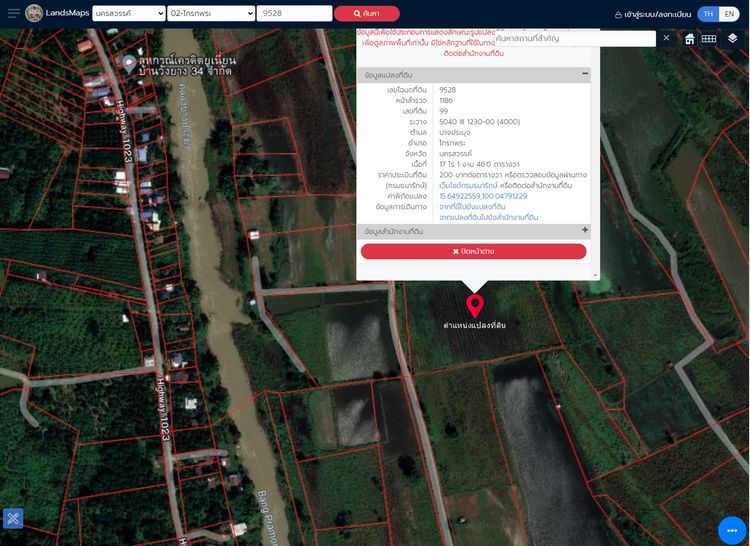Click the parcel number field containing 9528
Viewport: 750px width, 546px height.
294,14
